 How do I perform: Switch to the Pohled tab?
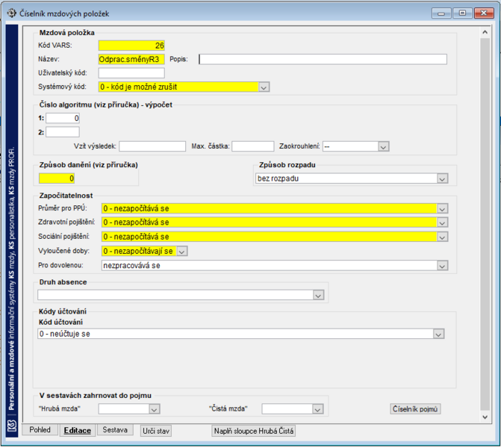pyautogui.click(x=40, y=430)
